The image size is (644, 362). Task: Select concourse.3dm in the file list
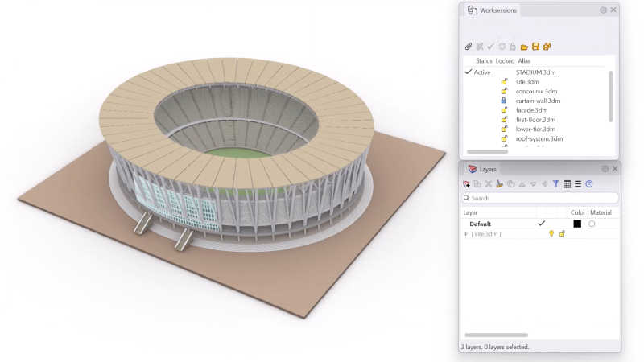(x=536, y=91)
